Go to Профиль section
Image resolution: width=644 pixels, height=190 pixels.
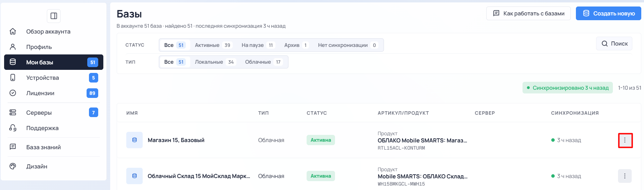click(x=54, y=47)
